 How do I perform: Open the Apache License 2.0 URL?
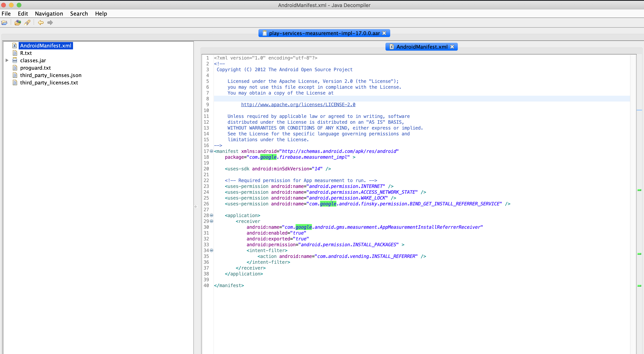pyautogui.click(x=298, y=105)
